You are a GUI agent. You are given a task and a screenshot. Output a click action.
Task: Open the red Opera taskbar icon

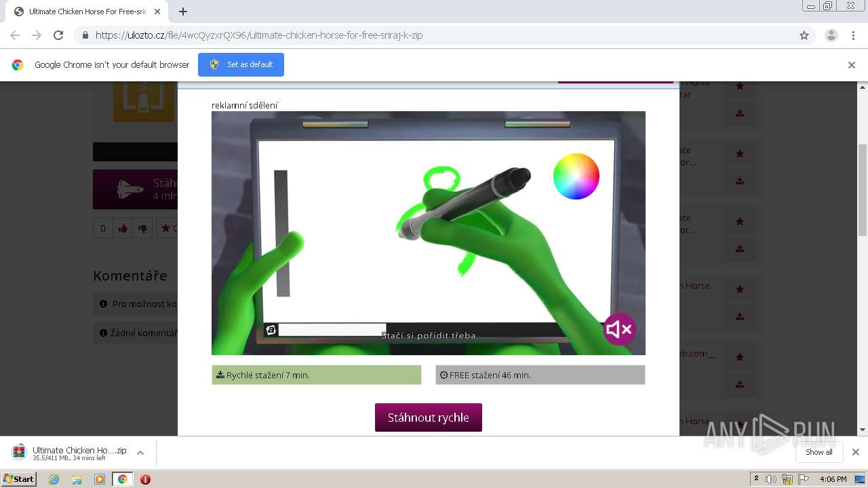pyautogui.click(x=145, y=479)
